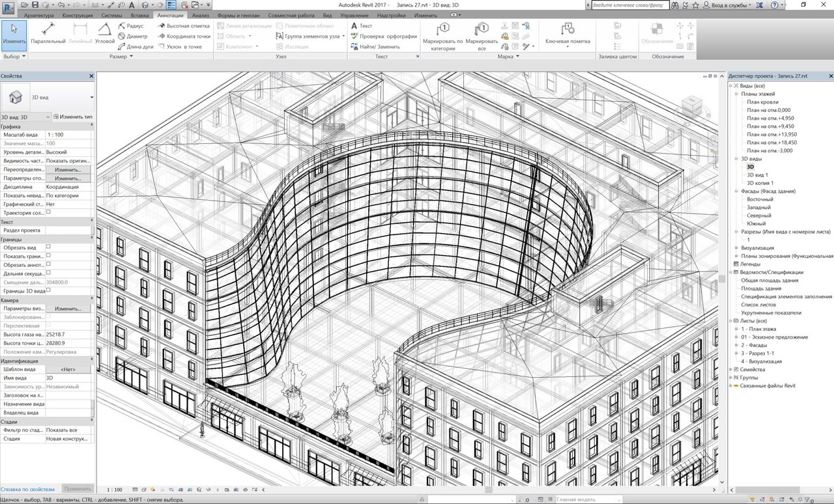Select the Параллельный dimension tool
This screenshot has width=834, height=504.
[x=48, y=34]
